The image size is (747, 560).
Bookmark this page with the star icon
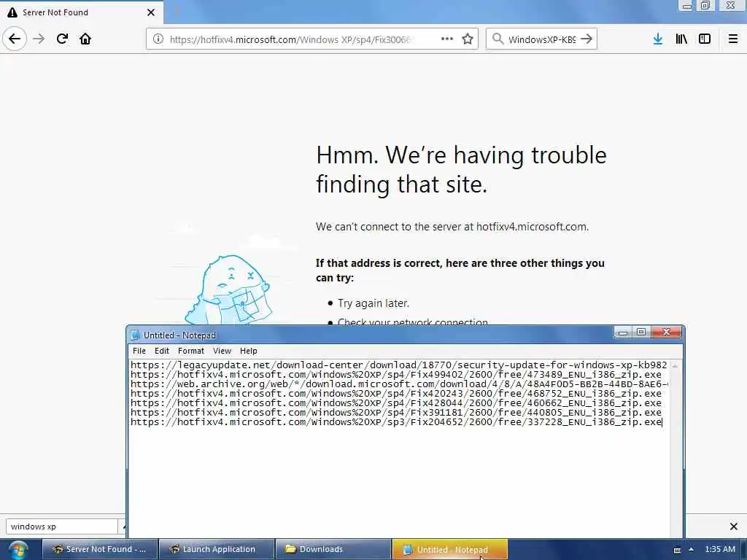pos(468,39)
